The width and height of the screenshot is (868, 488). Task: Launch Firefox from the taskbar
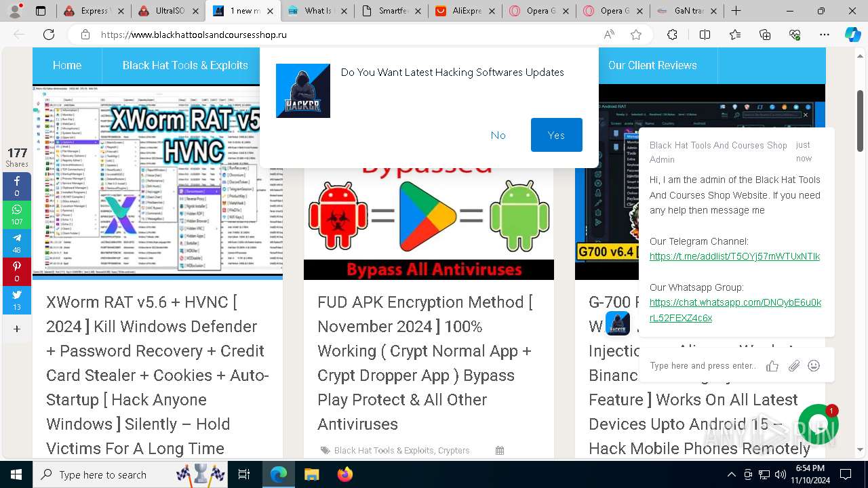(344, 474)
